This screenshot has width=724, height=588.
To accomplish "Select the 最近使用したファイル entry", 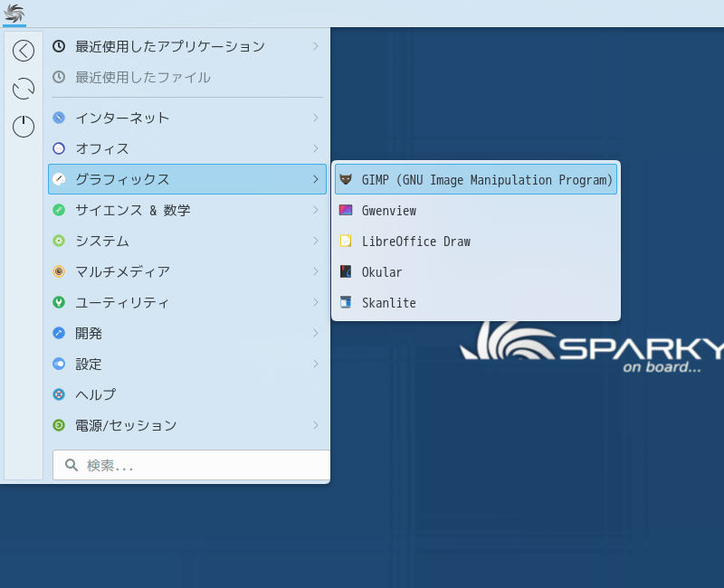I will pyautogui.click(x=187, y=77).
